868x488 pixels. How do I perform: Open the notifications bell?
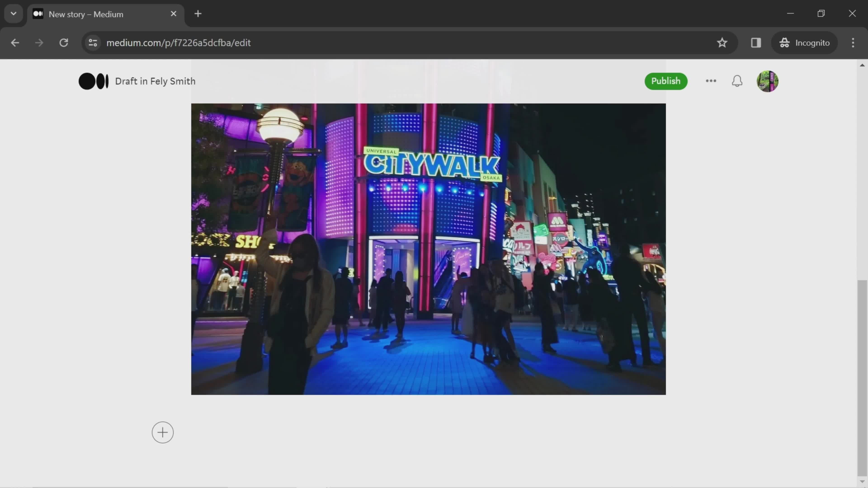tap(737, 81)
